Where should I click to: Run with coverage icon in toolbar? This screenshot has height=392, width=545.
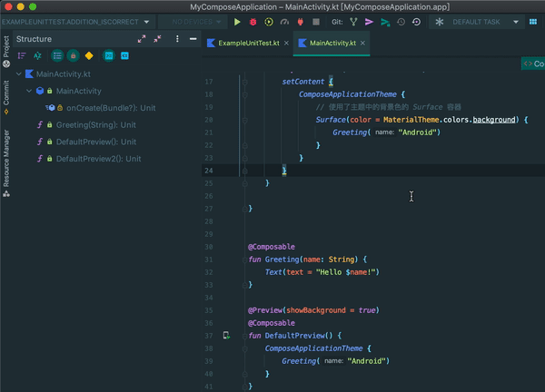(269, 22)
